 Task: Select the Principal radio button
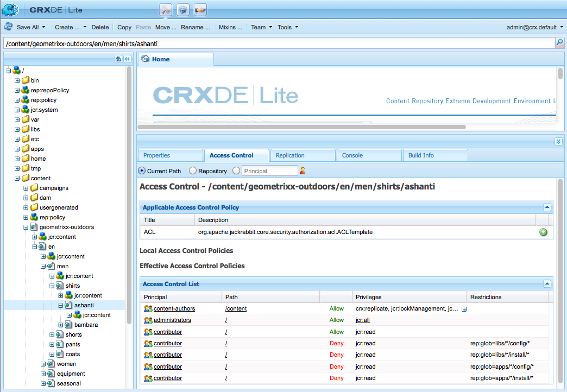click(x=236, y=170)
